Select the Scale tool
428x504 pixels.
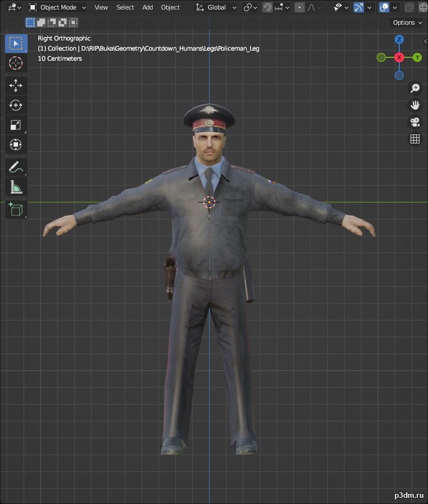[x=16, y=125]
